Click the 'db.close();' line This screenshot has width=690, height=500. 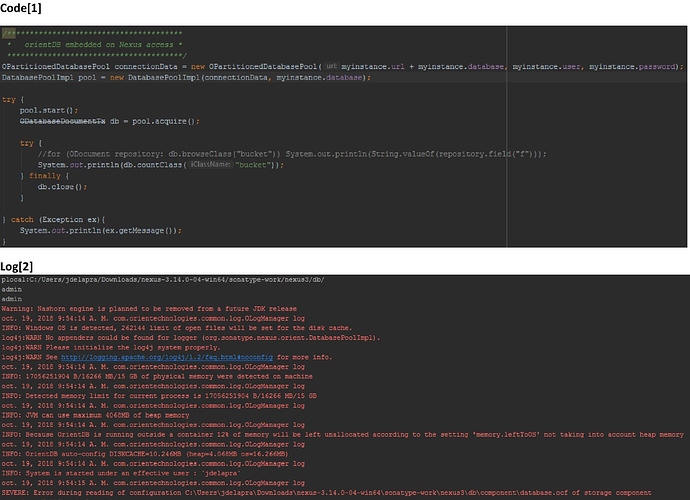(62, 187)
